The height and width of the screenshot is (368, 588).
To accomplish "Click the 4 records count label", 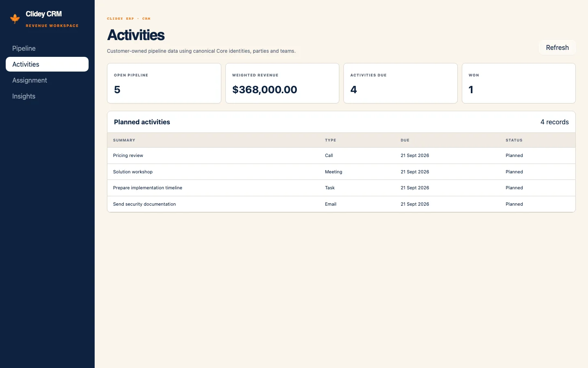I will pos(555,122).
